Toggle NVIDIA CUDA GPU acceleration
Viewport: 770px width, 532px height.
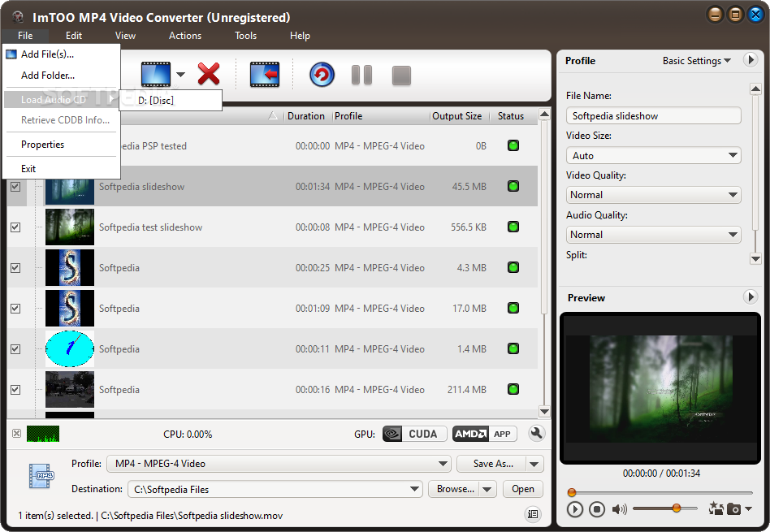(x=415, y=434)
